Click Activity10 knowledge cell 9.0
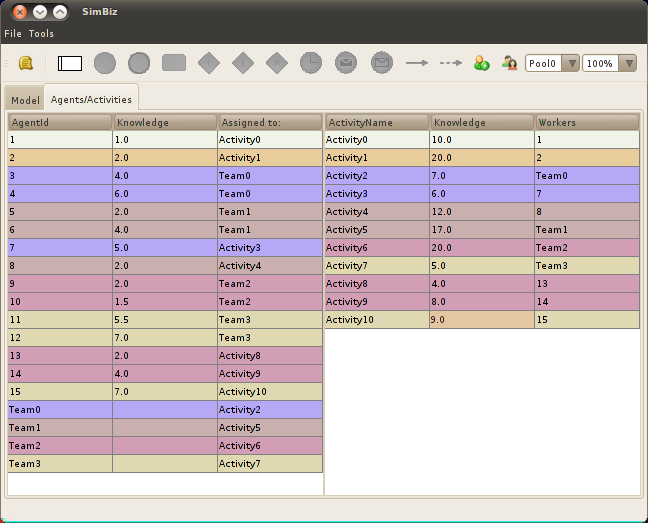Image resolution: width=648 pixels, height=523 pixels. [482, 319]
